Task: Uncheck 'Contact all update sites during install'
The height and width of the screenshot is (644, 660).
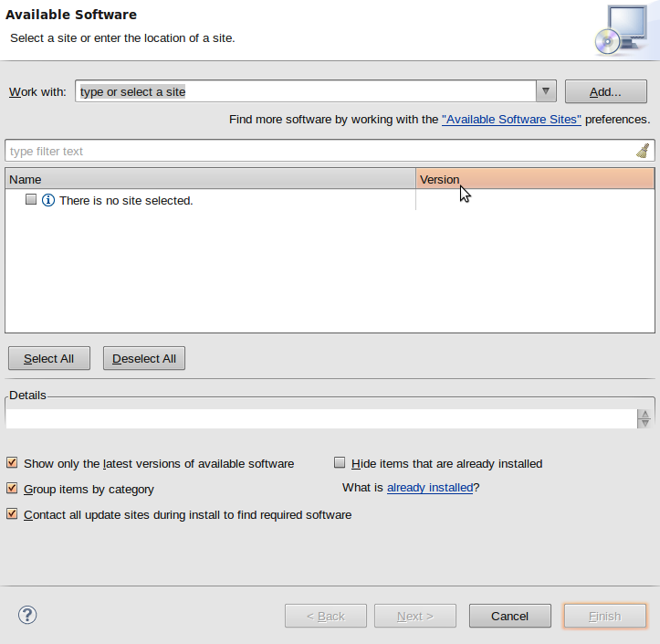Action: pos(12,514)
